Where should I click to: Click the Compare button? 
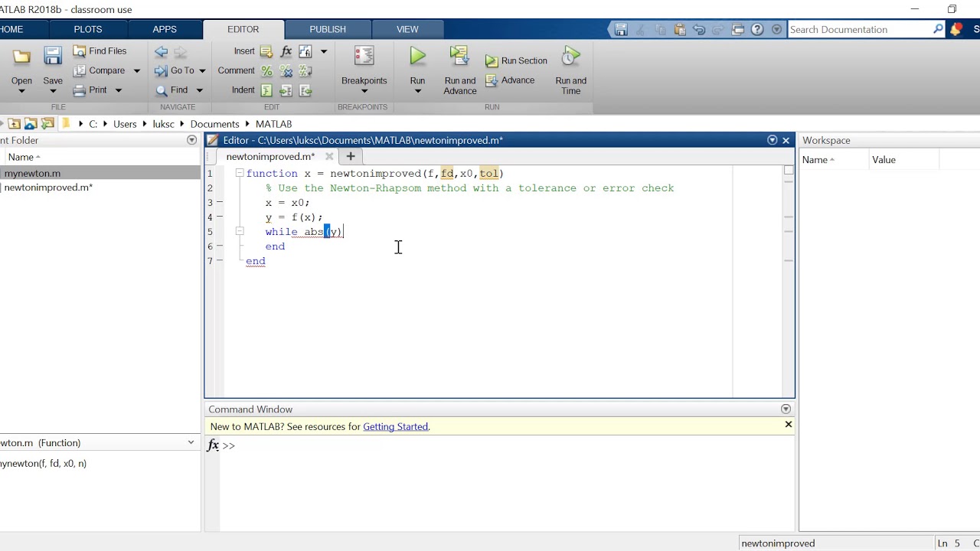[100, 70]
